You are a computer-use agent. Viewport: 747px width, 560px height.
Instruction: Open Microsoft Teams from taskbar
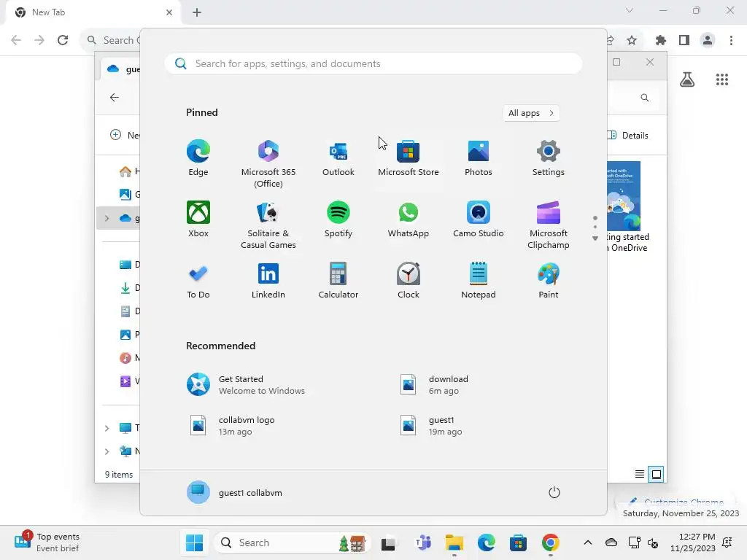[422, 542]
